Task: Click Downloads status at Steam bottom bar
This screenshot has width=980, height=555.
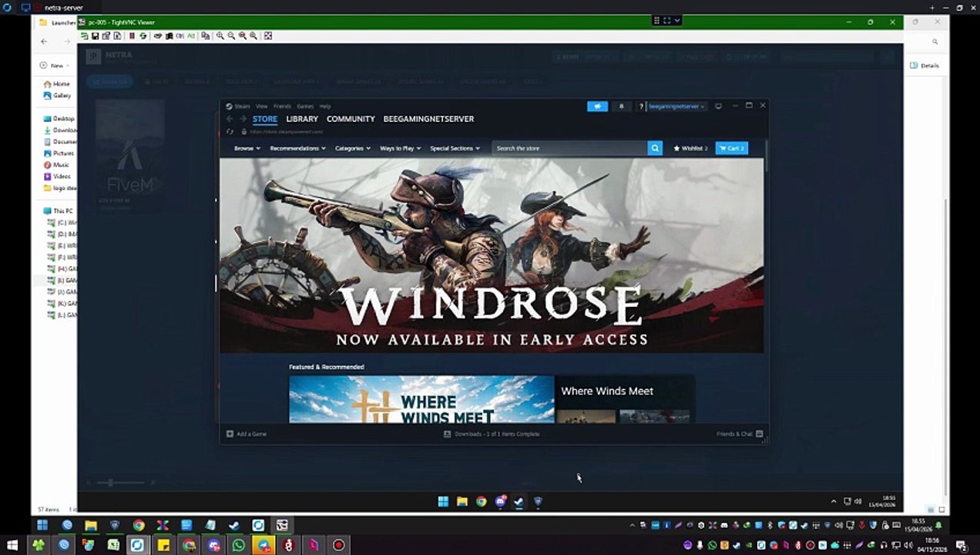Action: (492, 434)
